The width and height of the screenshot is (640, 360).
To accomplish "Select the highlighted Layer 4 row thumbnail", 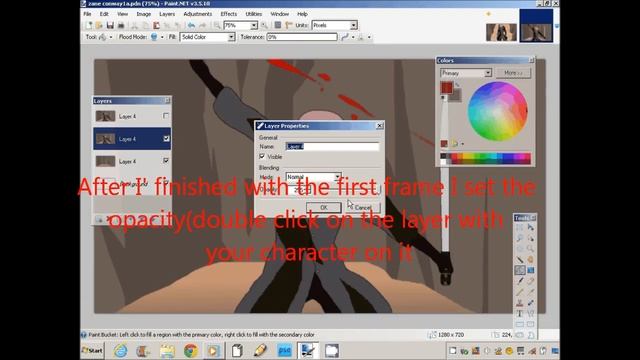I will 105,139.
